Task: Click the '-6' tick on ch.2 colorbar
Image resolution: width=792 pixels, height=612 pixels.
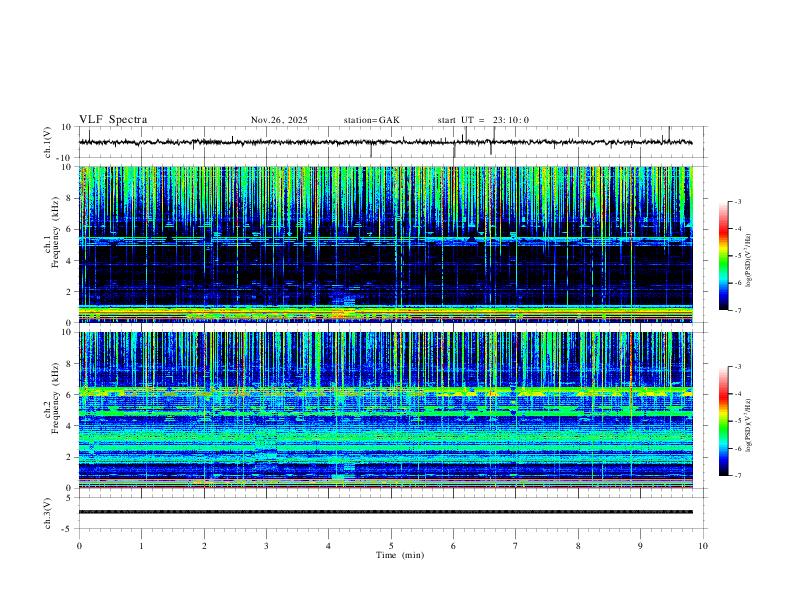Action: tap(737, 448)
